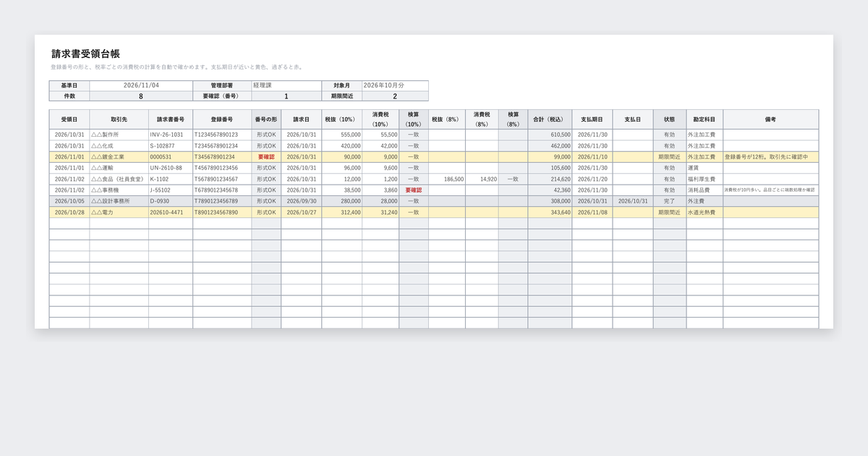
Task: Click the 期限間近 status for △△電力
Action: pos(670,212)
